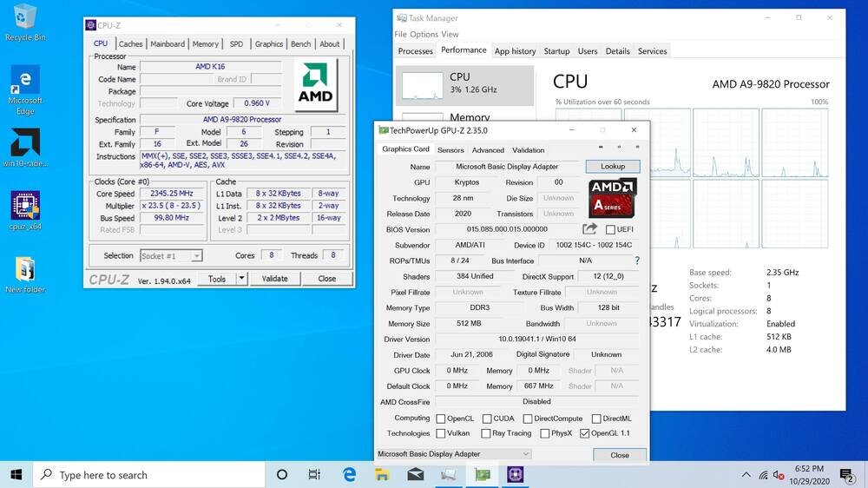
Task: Click the Close button in GPU-Z
Action: [620, 455]
